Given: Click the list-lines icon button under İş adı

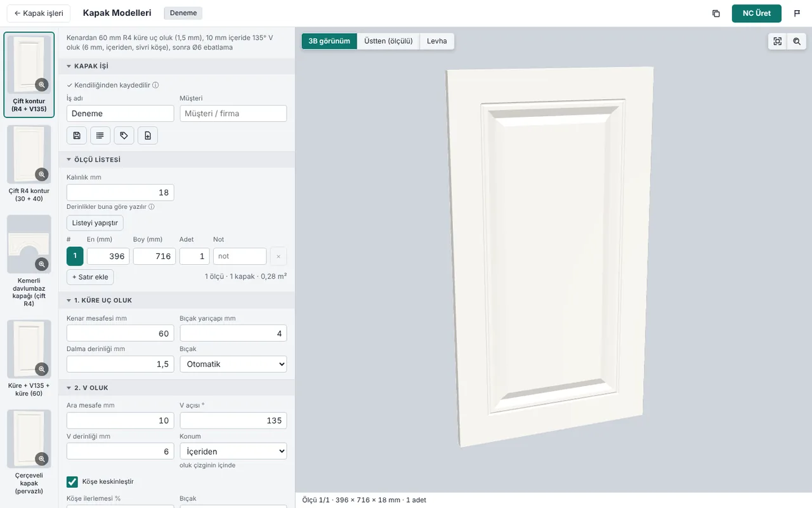Looking at the screenshot, I should coord(100,135).
